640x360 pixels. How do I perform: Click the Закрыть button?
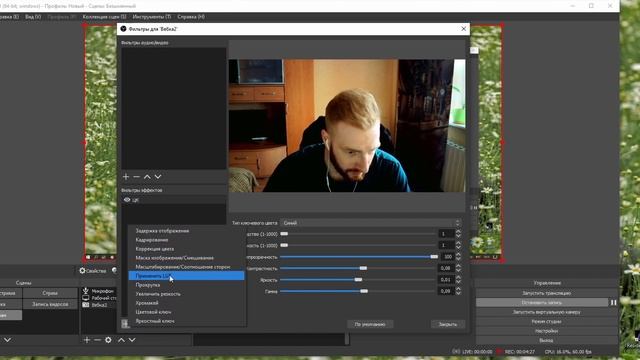point(448,324)
